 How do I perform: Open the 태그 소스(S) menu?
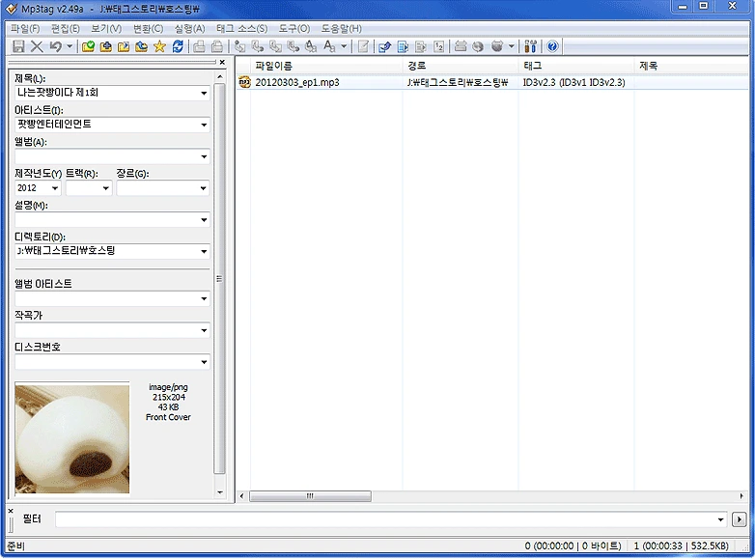point(241,28)
